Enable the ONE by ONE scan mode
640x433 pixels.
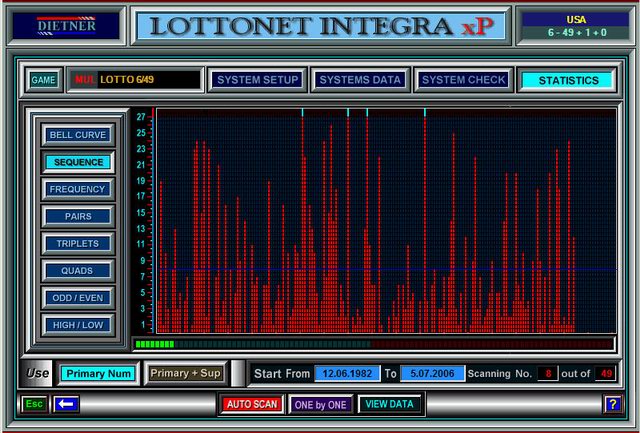pyautogui.click(x=319, y=404)
